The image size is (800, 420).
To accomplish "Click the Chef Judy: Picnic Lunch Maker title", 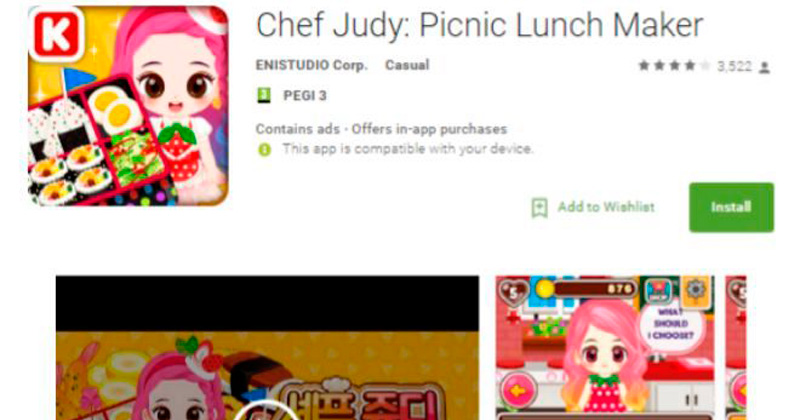I will click(480, 25).
